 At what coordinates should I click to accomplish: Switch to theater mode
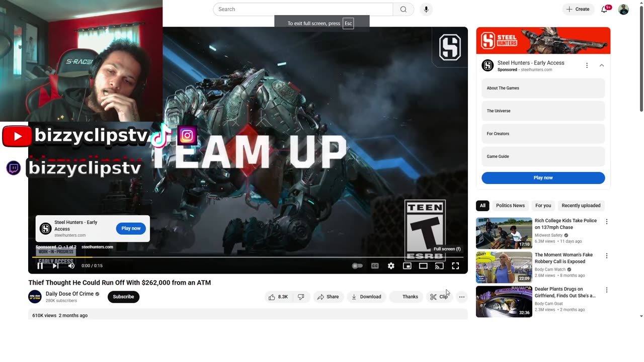tap(423, 265)
